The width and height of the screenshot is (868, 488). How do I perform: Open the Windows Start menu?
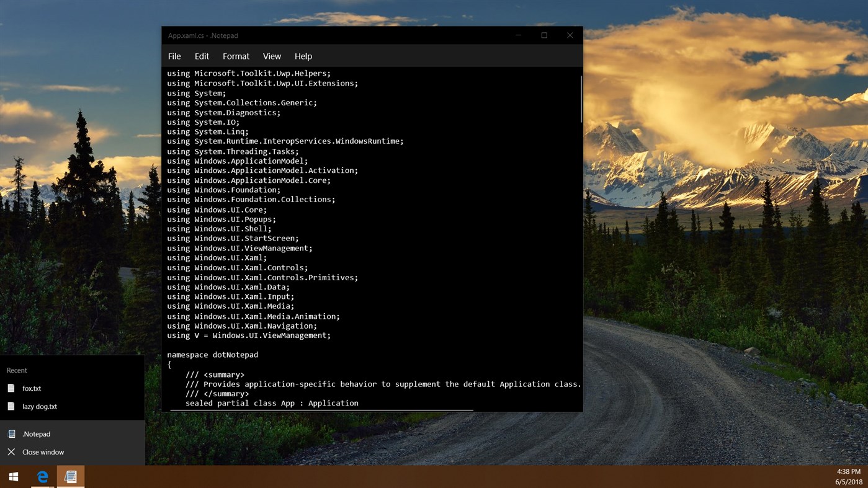pos(12,476)
